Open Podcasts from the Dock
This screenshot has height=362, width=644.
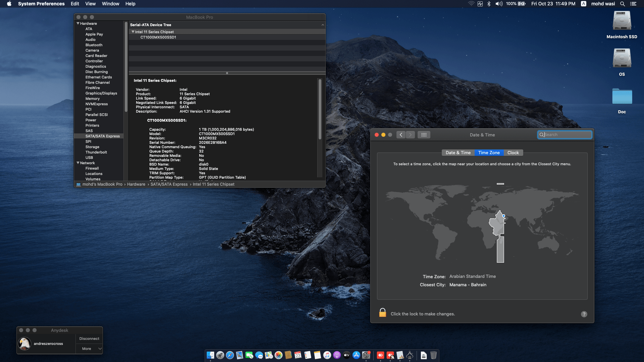337,355
